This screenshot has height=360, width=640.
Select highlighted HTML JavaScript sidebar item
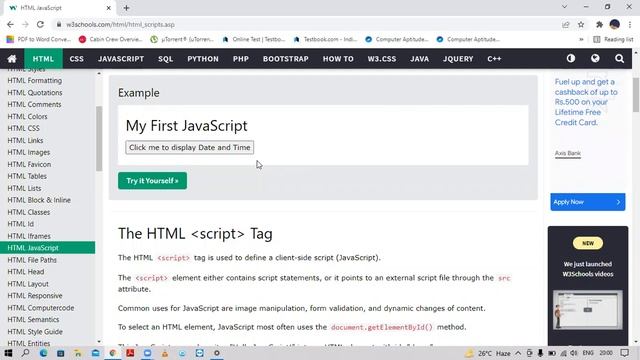pyautogui.click(x=47, y=248)
